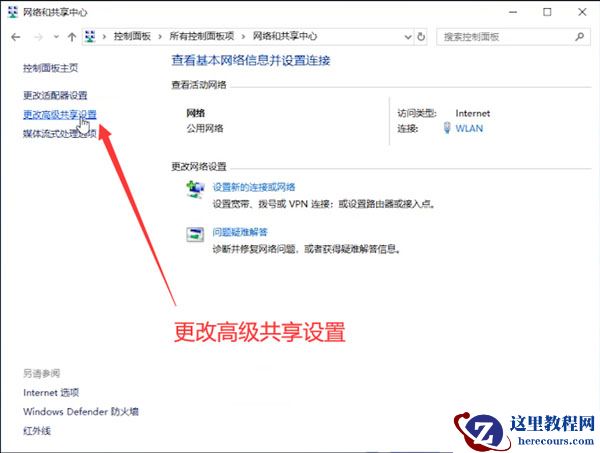Screen dimensions: 600x453
Task: Click the address bar network icon
Action: tap(90, 37)
